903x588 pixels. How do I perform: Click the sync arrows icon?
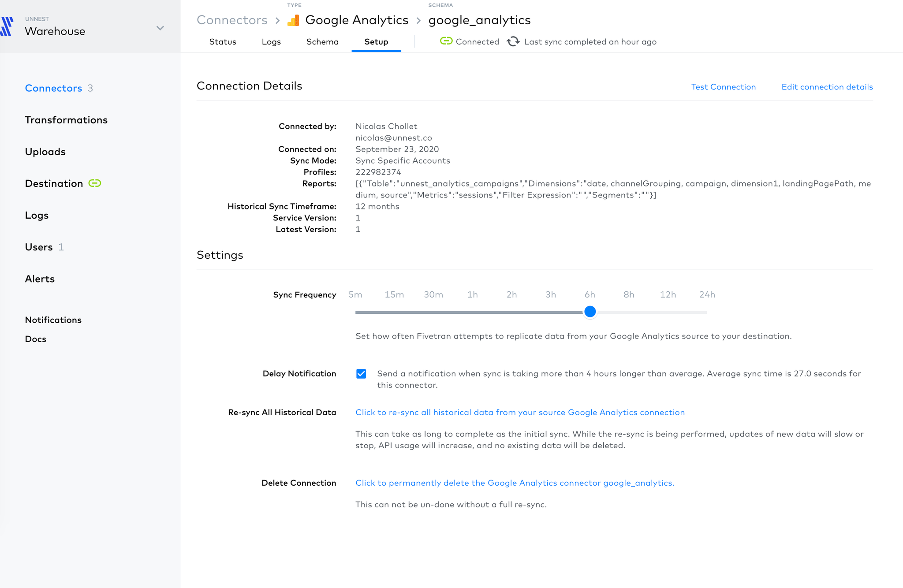513,41
